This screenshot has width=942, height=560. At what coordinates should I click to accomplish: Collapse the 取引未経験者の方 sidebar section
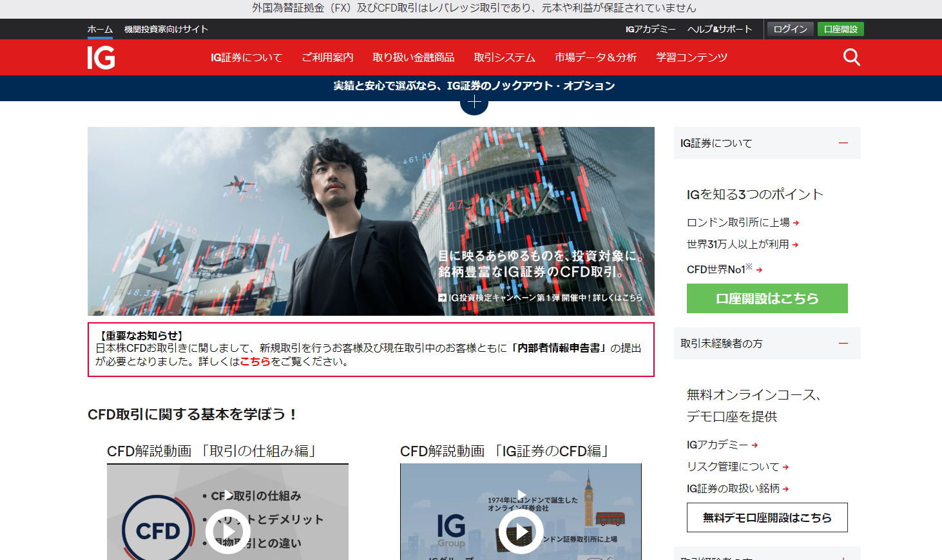point(843,343)
